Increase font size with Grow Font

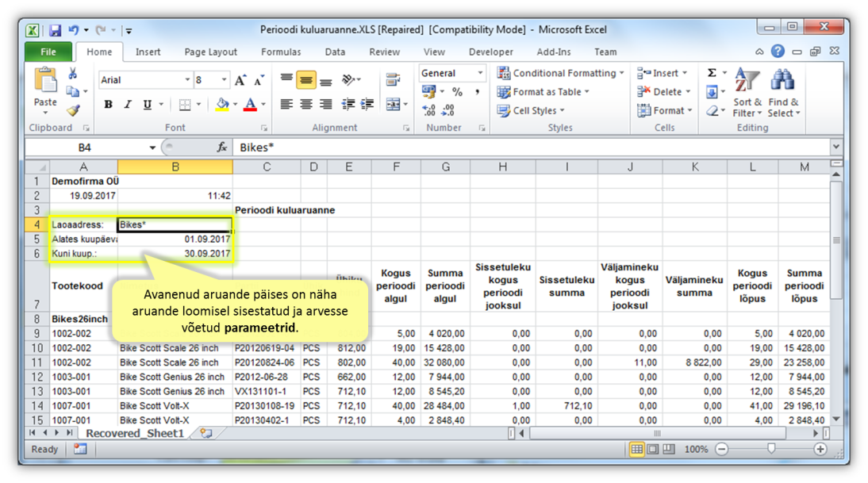[240, 80]
